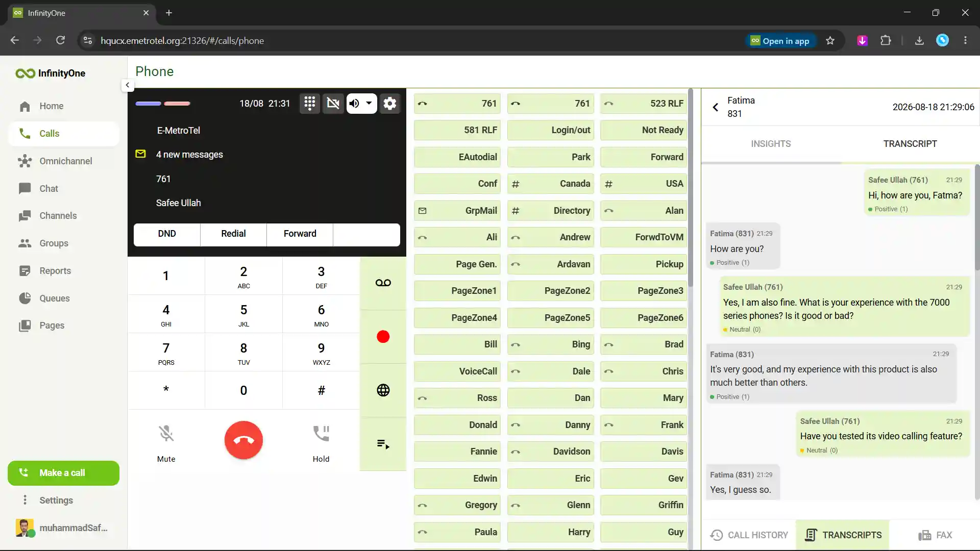This screenshot has height=551, width=980.
Task: Click dial key 0
Action: click(243, 390)
